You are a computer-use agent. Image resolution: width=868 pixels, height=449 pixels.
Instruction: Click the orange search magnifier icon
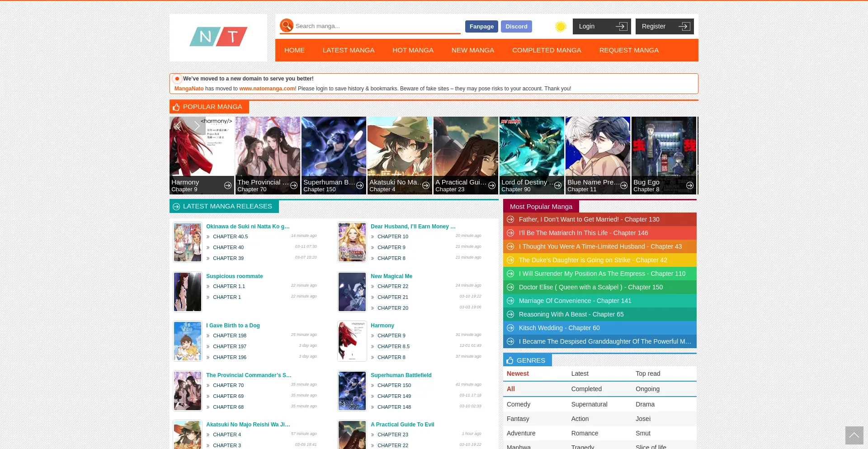coord(286,25)
